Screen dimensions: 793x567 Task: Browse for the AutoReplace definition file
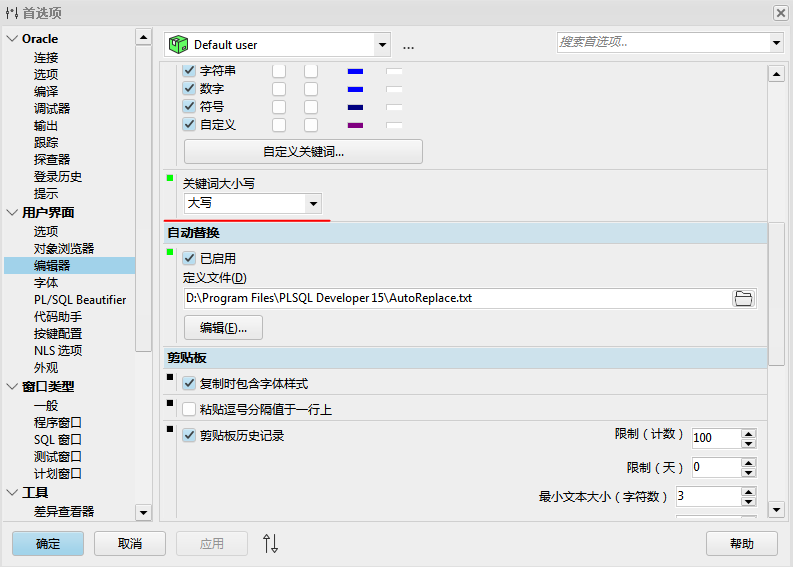point(743,298)
